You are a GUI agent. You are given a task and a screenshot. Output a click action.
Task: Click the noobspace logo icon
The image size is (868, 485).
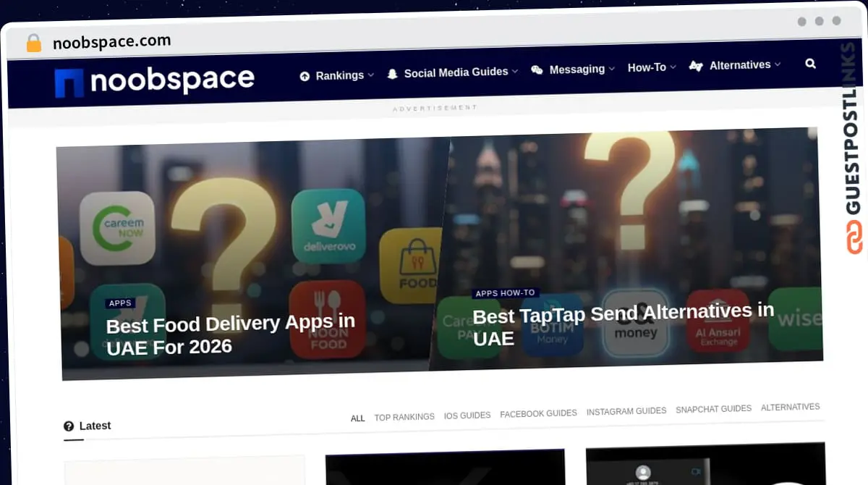click(69, 83)
